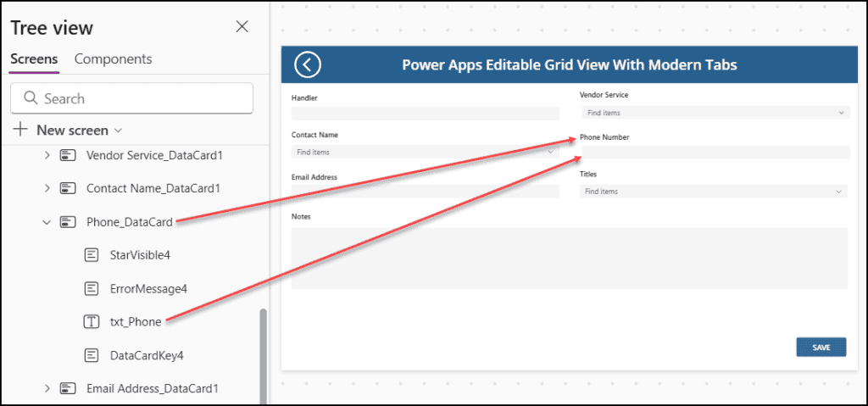868x406 pixels.
Task: Click the tree view vertical scrollbar
Action: (x=263, y=356)
